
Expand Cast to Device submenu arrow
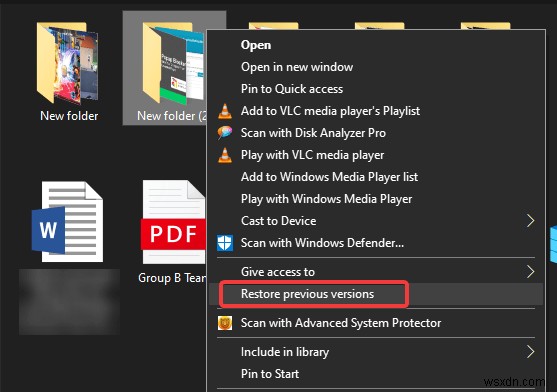click(x=530, y=221)
